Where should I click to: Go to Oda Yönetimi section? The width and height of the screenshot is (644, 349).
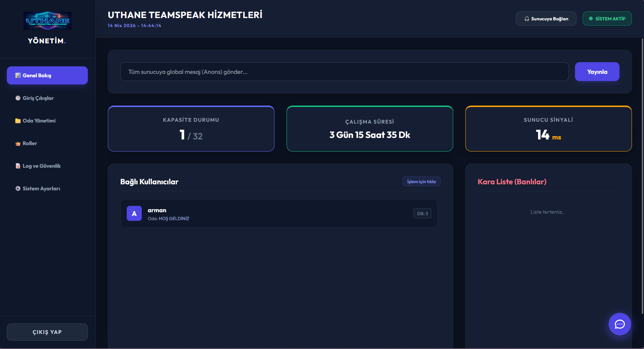(47, 121)
